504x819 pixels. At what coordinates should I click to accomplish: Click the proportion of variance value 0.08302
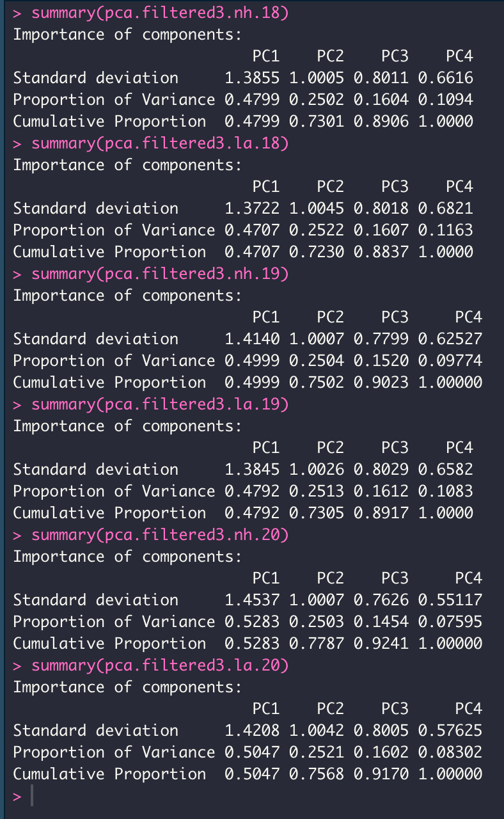[x=450, y=752]
